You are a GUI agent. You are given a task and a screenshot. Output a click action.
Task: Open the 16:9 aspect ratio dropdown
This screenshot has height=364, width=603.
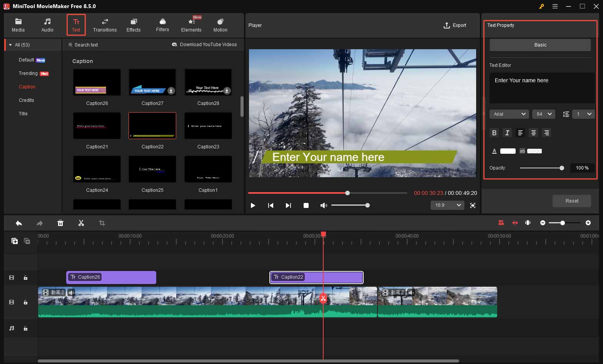coord(447,205)
